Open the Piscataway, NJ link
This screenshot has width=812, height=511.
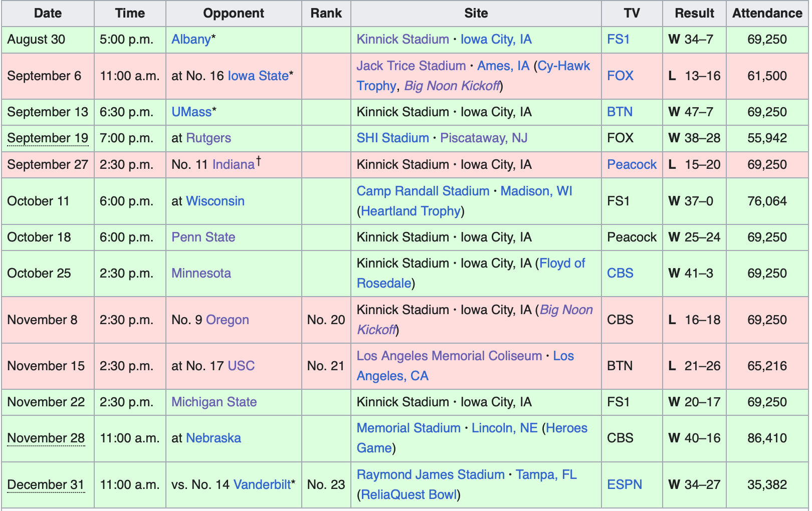(484, 138)
